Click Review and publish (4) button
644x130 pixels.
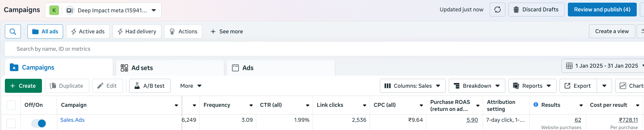[602, 10]
